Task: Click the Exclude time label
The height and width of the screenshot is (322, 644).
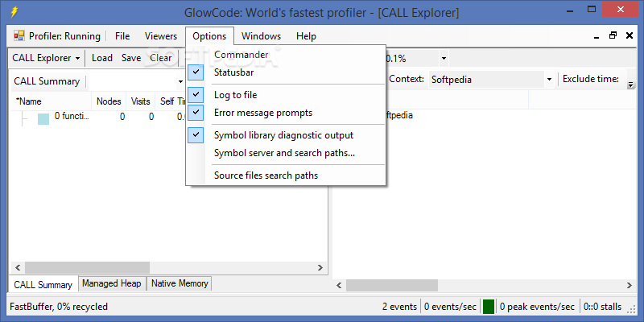Action: pos(591,79)
